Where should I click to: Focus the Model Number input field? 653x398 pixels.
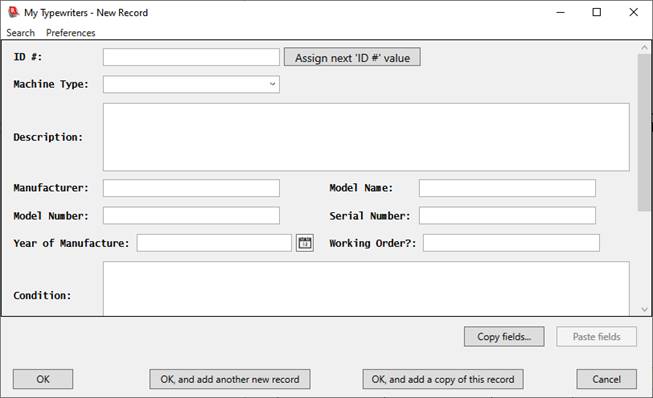click(191, 216)
